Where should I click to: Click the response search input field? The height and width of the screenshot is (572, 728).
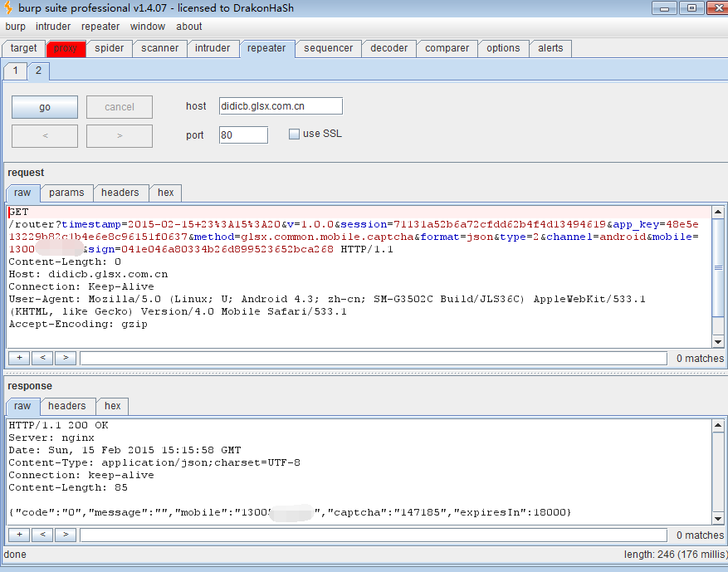tap(374, 535)
